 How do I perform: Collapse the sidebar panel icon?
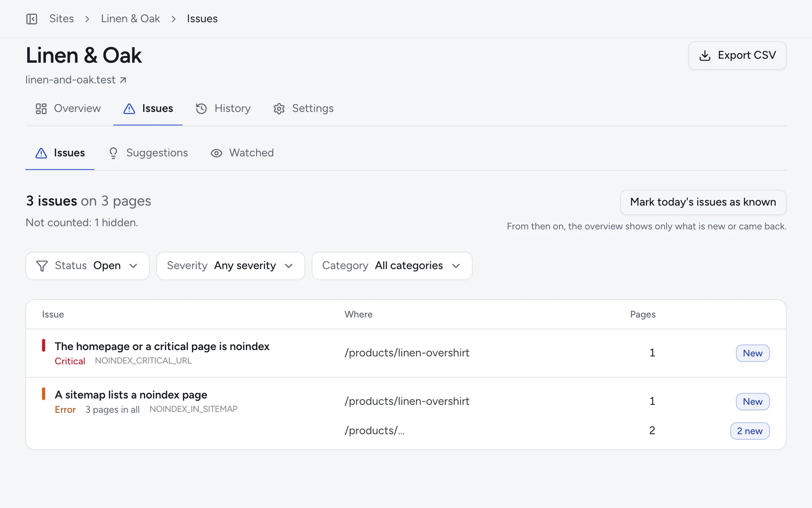coord(32,19)
